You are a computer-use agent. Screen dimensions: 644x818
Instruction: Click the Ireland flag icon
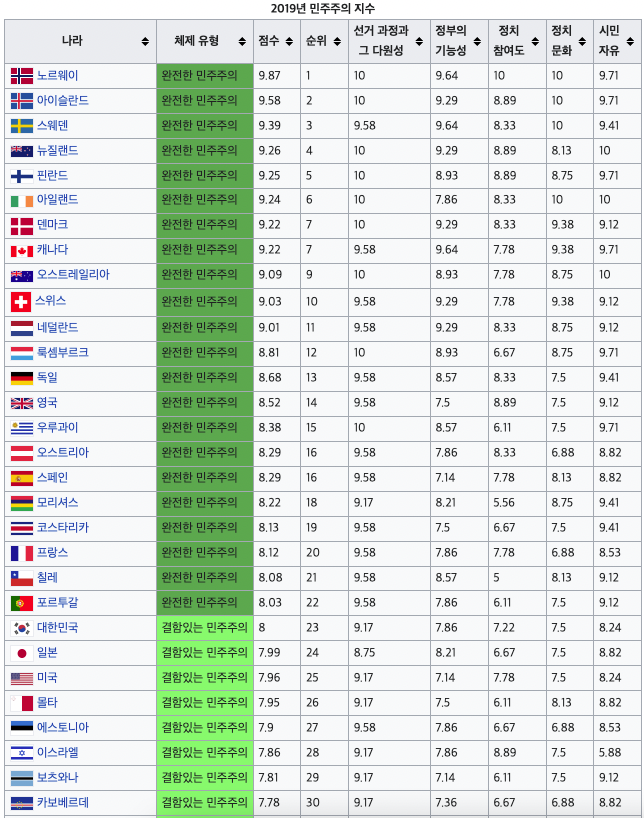click(21, 201)
